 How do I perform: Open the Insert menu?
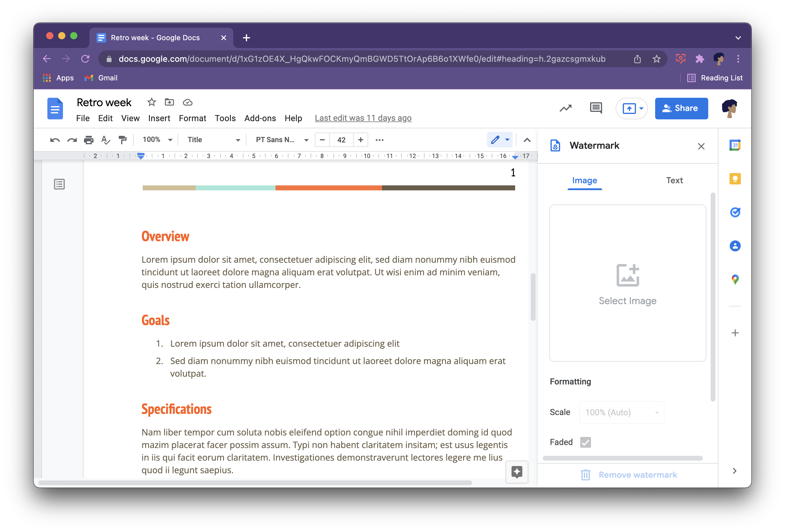click(x=158, y=118)
